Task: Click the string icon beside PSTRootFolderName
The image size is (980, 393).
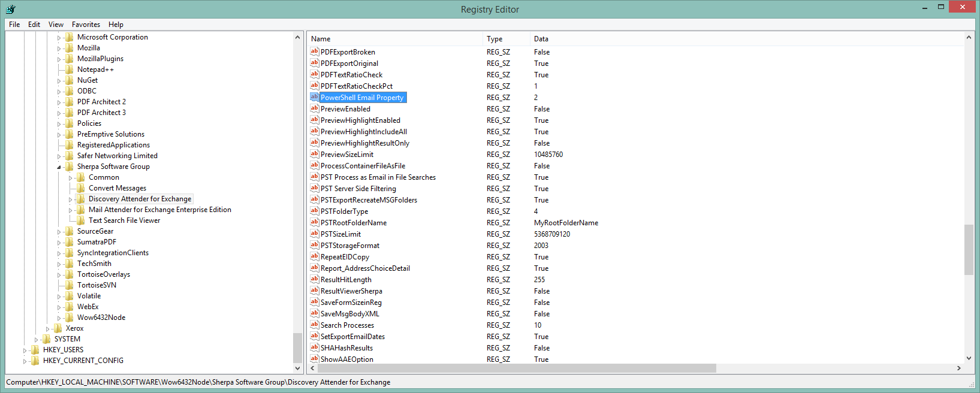Action: 314,223
